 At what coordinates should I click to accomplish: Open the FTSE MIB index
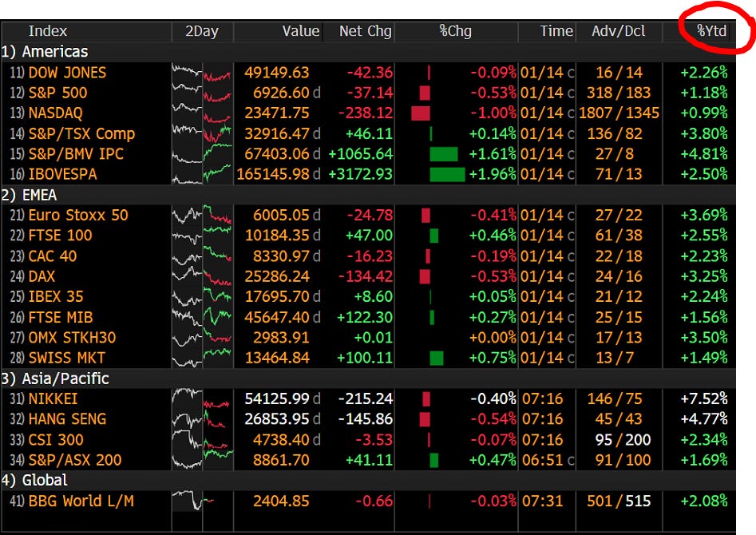pyautogui.click(x=60, y=318)
